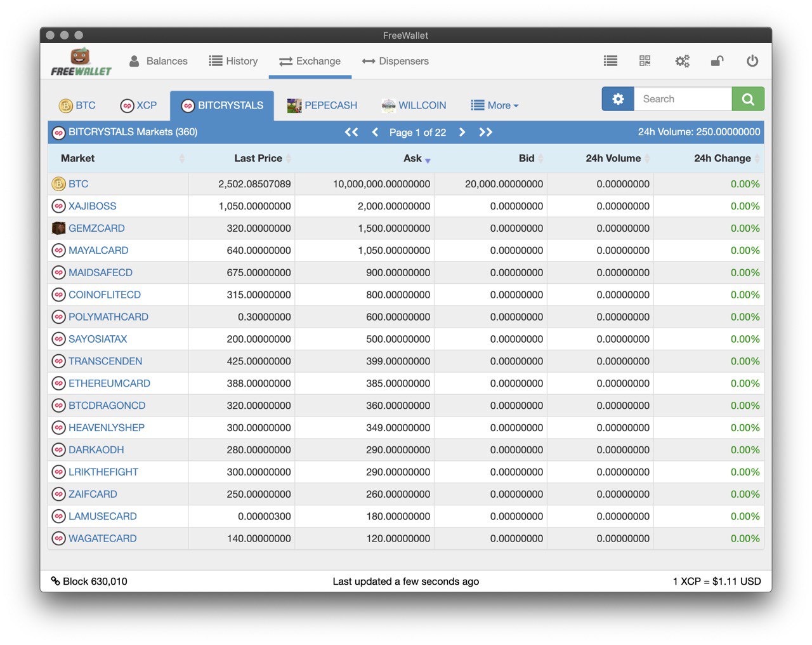812x645 pixels.
Task: Open the Dispensers menu item
Action: coord(395,61)
